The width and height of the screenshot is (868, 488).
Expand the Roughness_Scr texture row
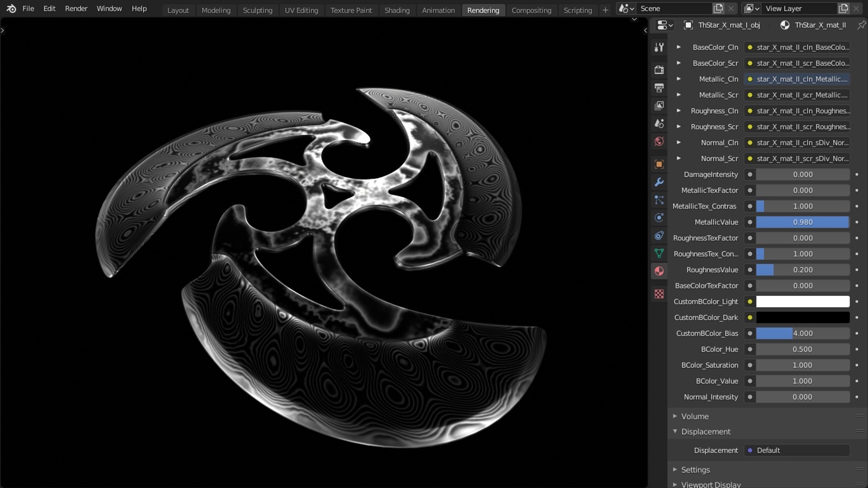pos(679,127)
